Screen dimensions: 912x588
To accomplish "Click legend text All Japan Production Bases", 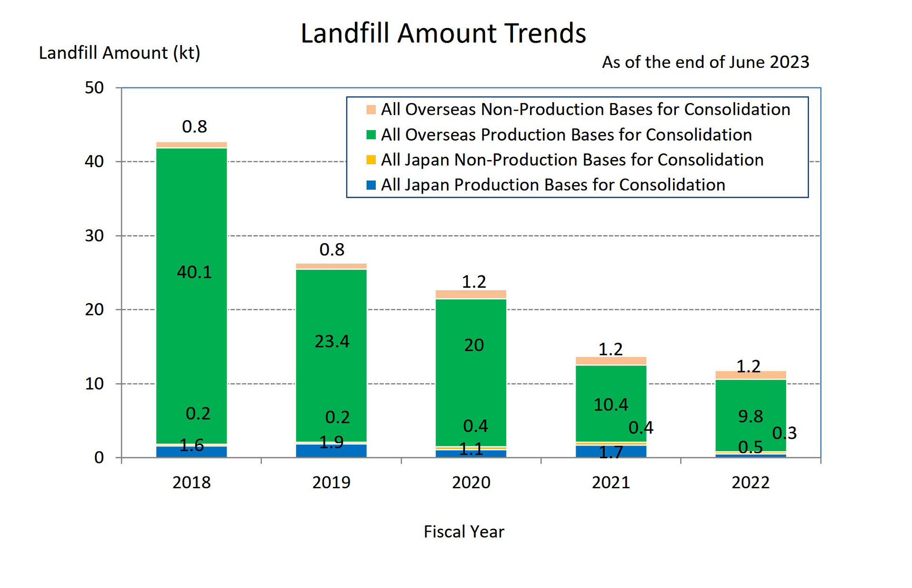I will [x=553, y=185].
